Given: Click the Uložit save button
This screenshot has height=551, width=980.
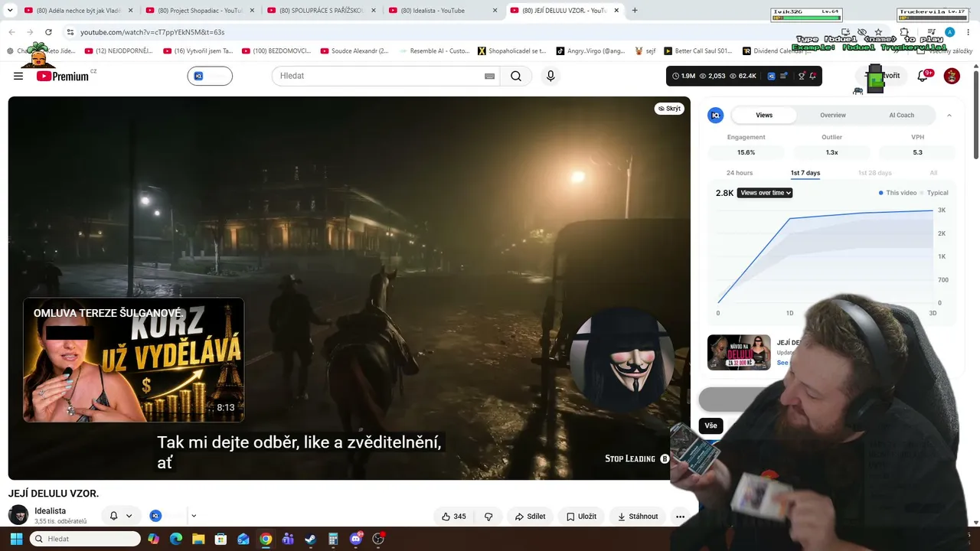Looking at the screenshot, I should click(x=581, y=517).
